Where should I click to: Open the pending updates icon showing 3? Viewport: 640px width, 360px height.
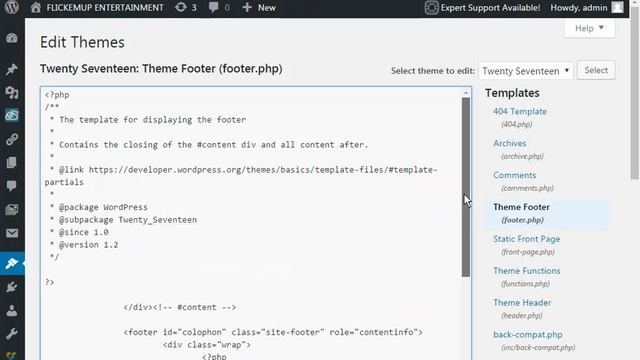[186, 7]
